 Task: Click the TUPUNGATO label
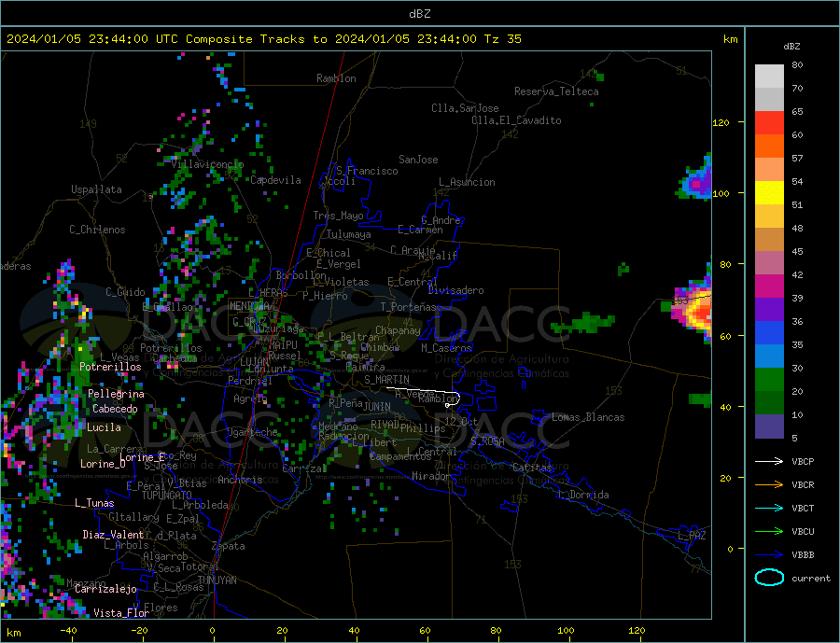(x=167, y=496)
